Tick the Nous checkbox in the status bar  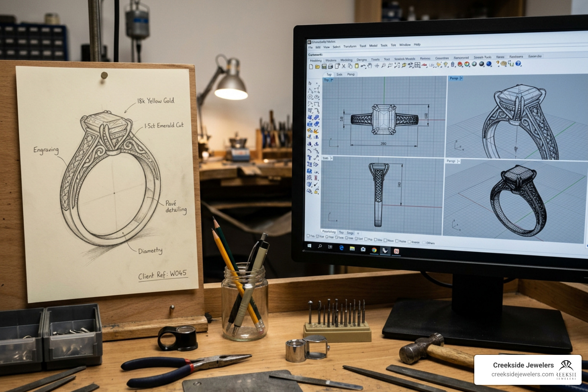(x=385, y=240)
